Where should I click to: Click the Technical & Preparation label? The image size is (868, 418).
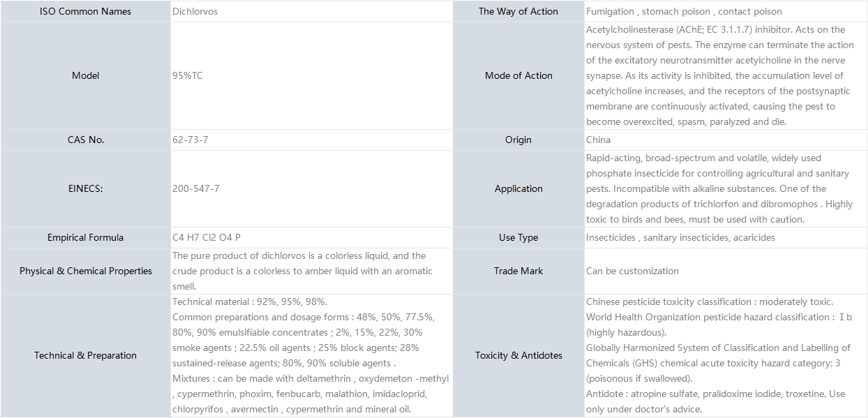coord(86,355)
